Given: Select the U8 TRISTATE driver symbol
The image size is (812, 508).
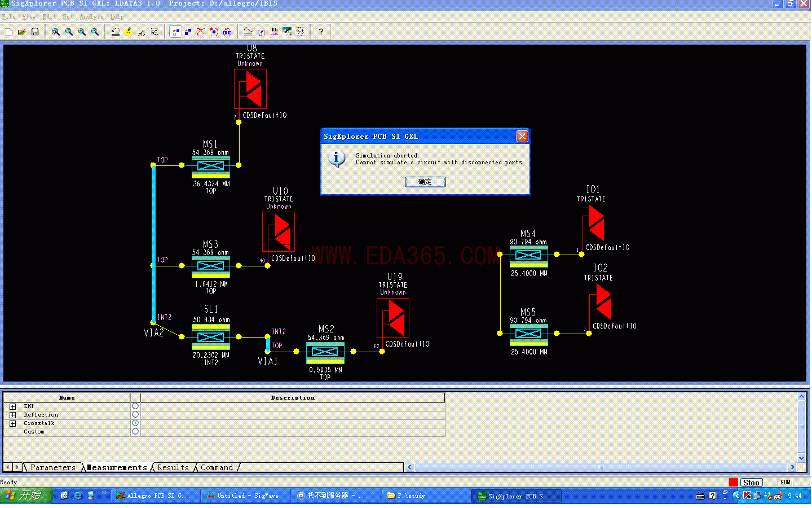Looking at the screenshot, I should [250, 89].
